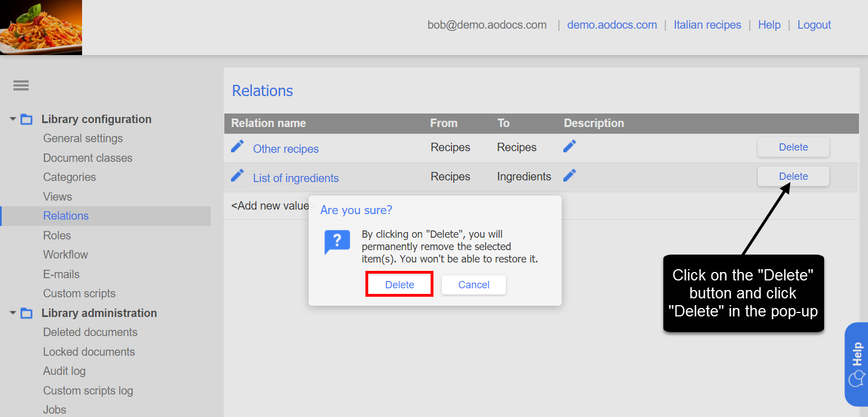Open General settings in sidebar

coord(83,138)
